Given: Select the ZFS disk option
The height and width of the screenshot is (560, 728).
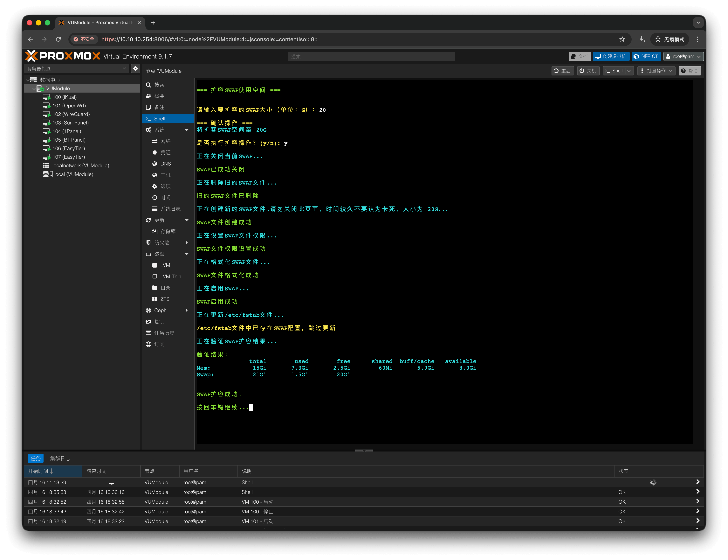Looking at the screenshot, I should click(165, 299).
